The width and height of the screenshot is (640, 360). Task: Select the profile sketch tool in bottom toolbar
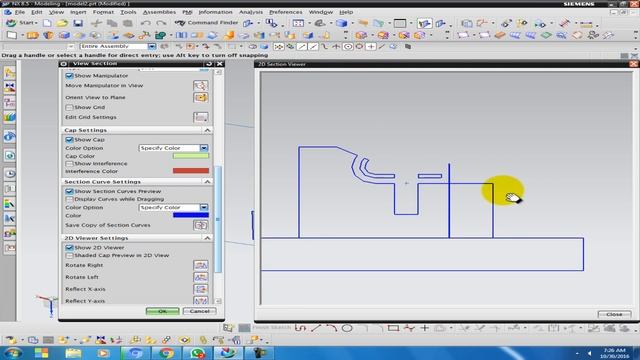click(300, 328)
